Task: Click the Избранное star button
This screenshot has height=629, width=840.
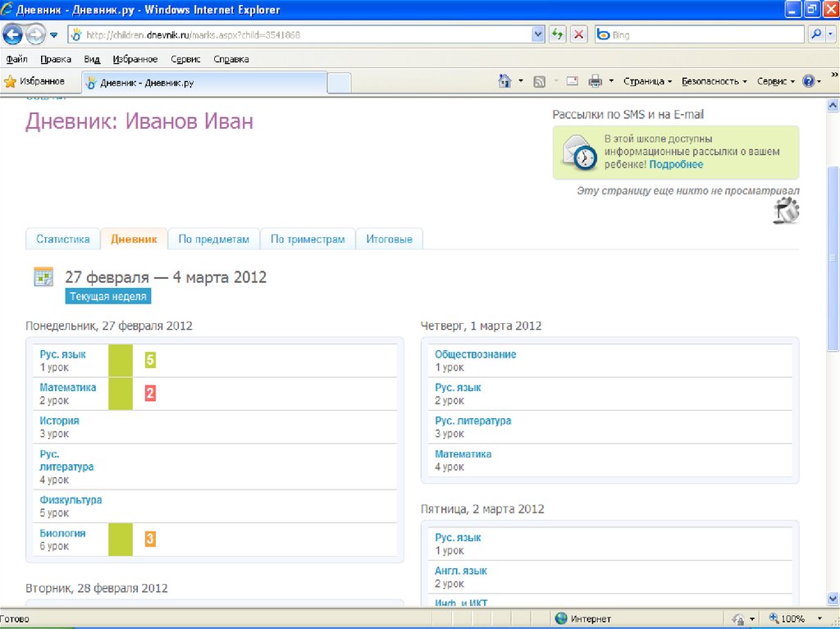Action: [34, 81]
